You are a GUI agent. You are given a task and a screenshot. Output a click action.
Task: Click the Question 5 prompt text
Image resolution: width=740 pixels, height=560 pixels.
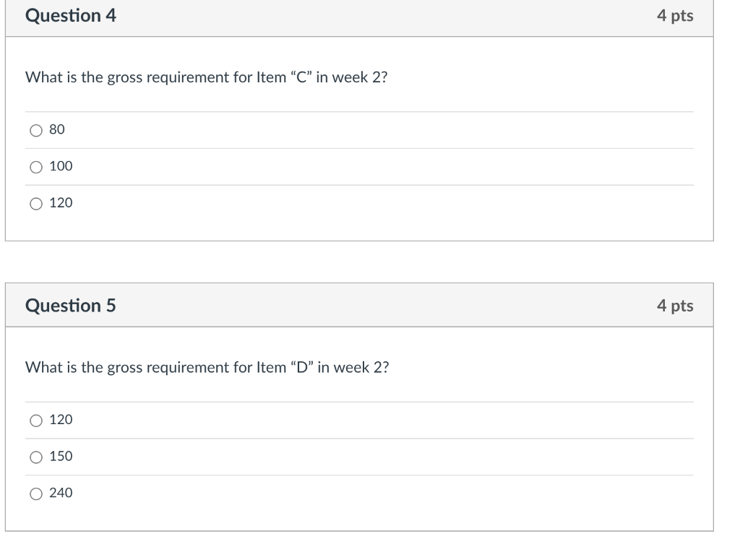click(x=207, y=367)
